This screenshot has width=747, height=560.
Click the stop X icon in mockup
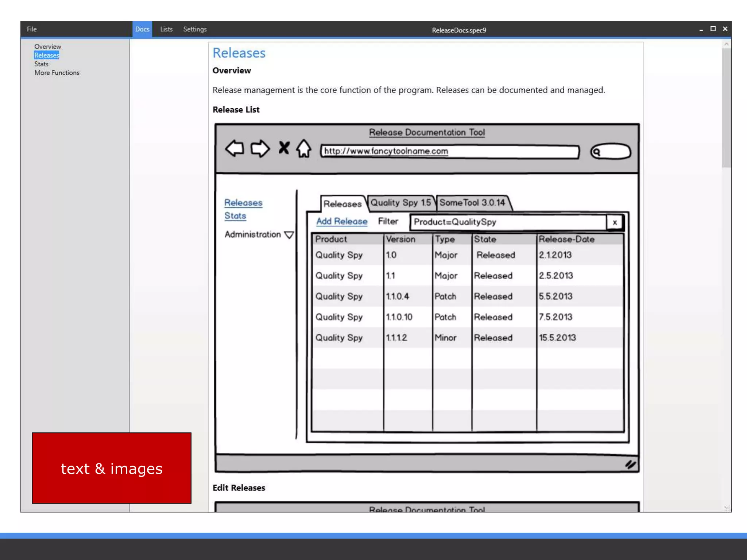point(284,148)
